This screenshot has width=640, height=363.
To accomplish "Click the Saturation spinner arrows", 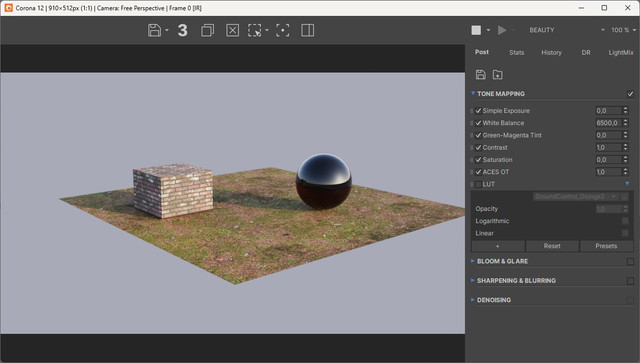I will [625, 160].
